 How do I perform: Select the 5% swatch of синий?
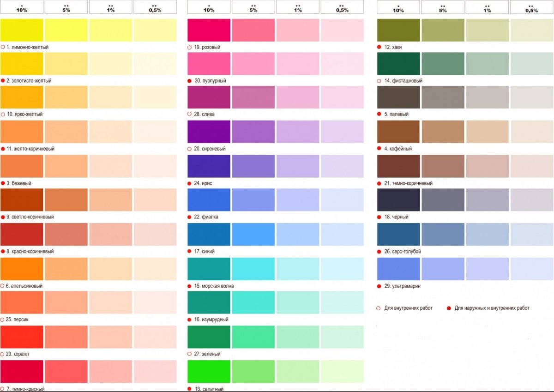coord(253,234)
